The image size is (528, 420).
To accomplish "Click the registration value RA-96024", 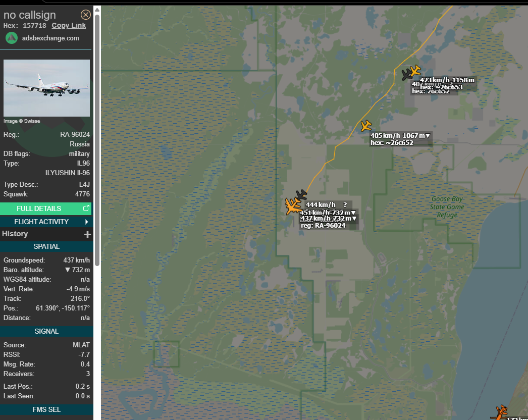I will [75, 135].
